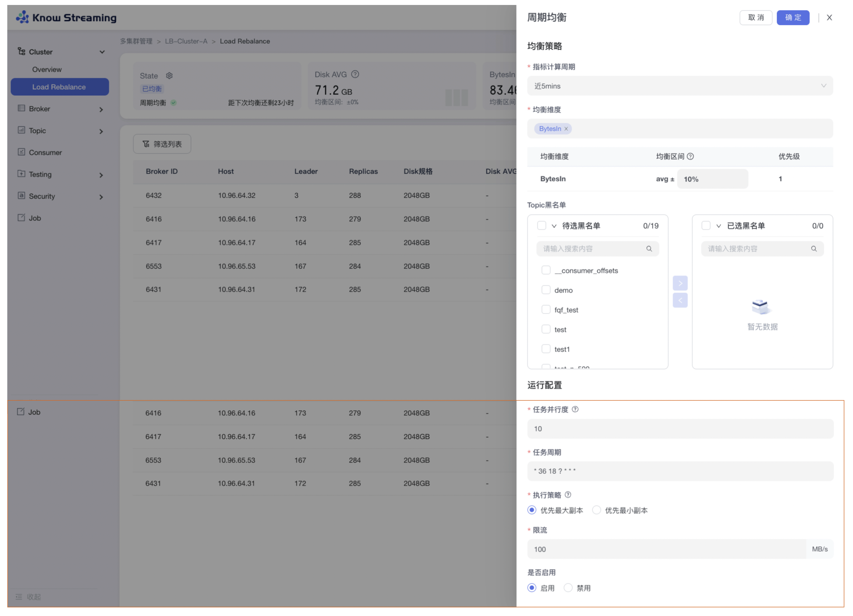Check the fqf_test topic checkbox

[x=546, y=310]
